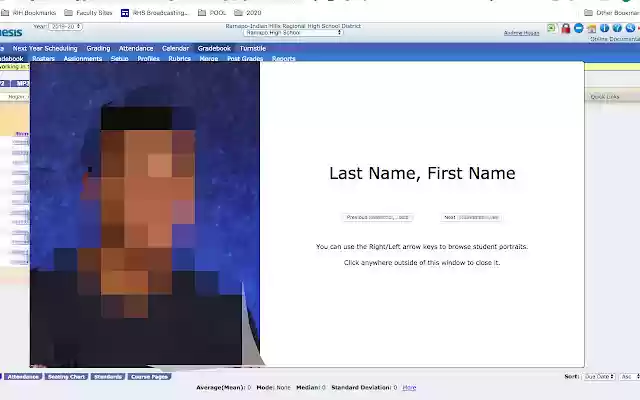Go to the Post Grades submenu
The width and height of the screenshot is (640, 400).
point(245,58)
